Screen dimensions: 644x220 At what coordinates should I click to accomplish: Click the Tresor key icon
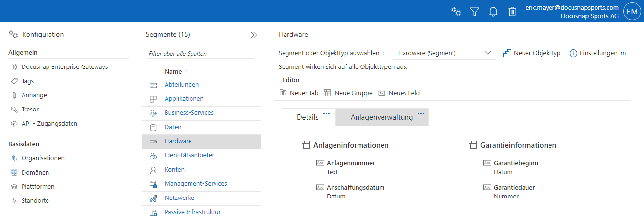pyautogui.click(x=14, y=110)
